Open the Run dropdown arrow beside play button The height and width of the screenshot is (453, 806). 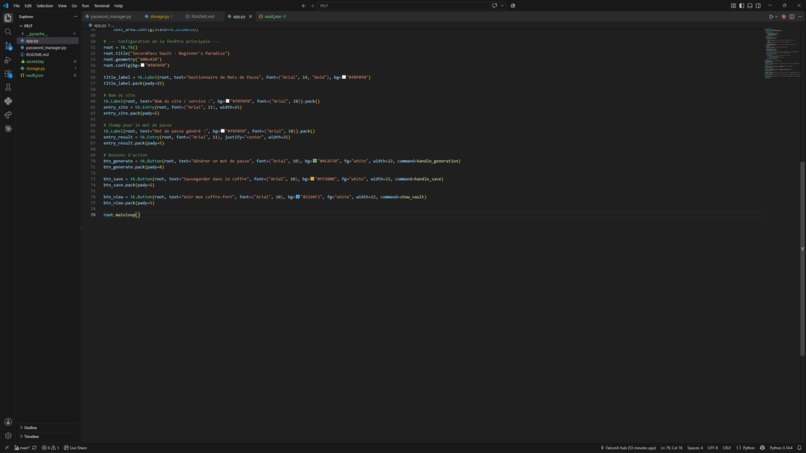776,16
